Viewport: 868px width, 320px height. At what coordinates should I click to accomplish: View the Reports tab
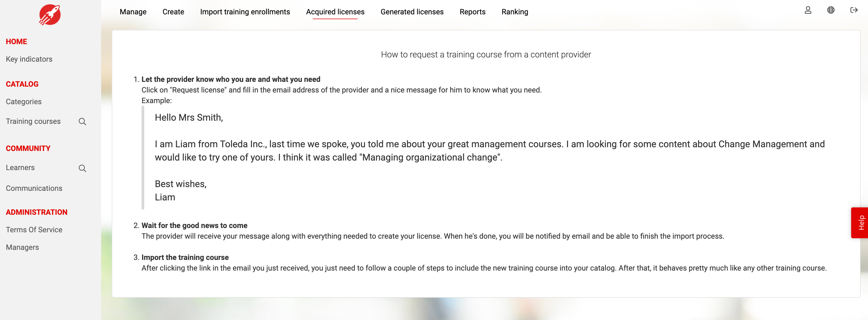click(x=472, y=12)
